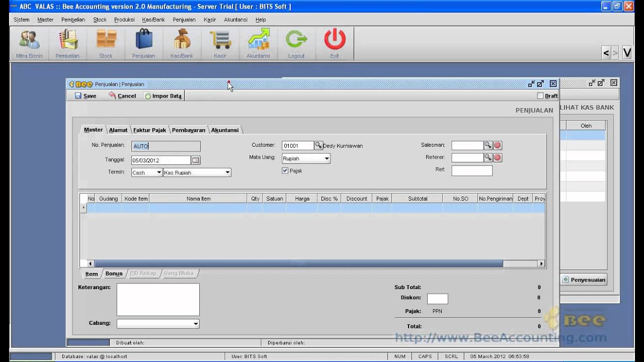The width and height of the screenshot is (644, 362).
Task: Click No. Penjualan AUTO field
Action: [166, 146]
